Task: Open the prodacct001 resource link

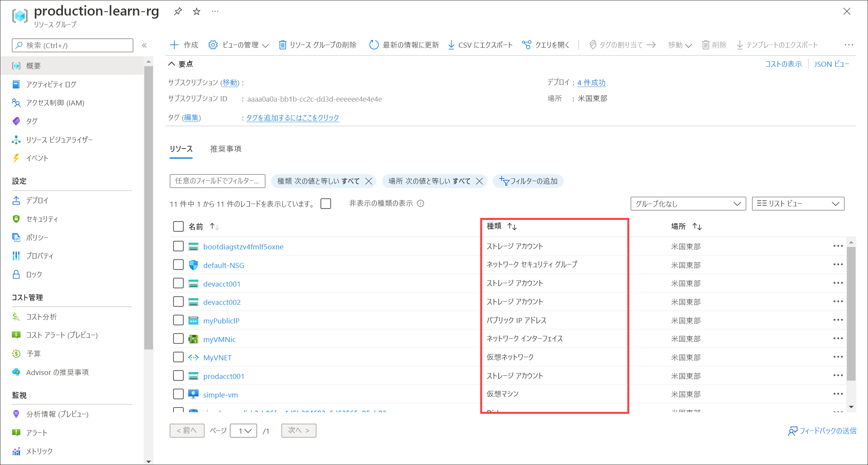Action: point(224,376)
